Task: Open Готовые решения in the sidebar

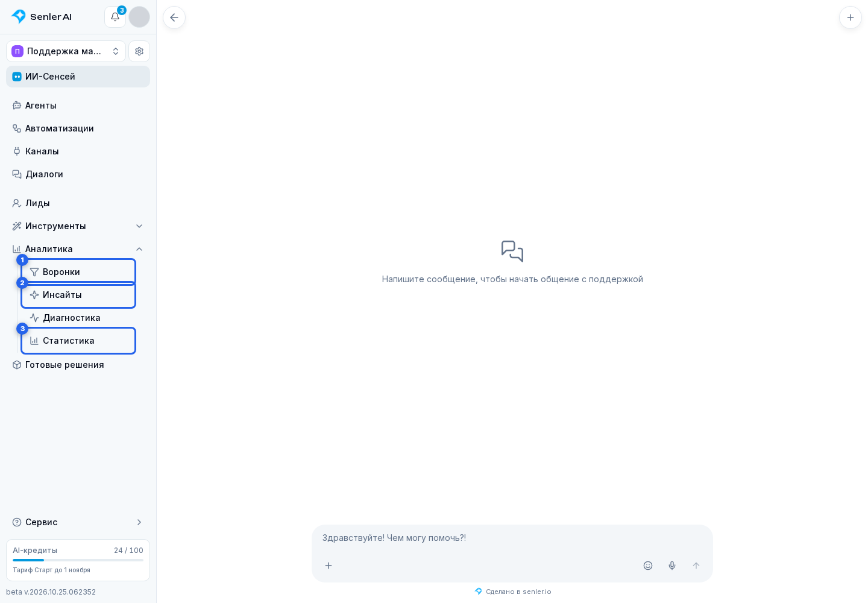Action: coord(78,365)
